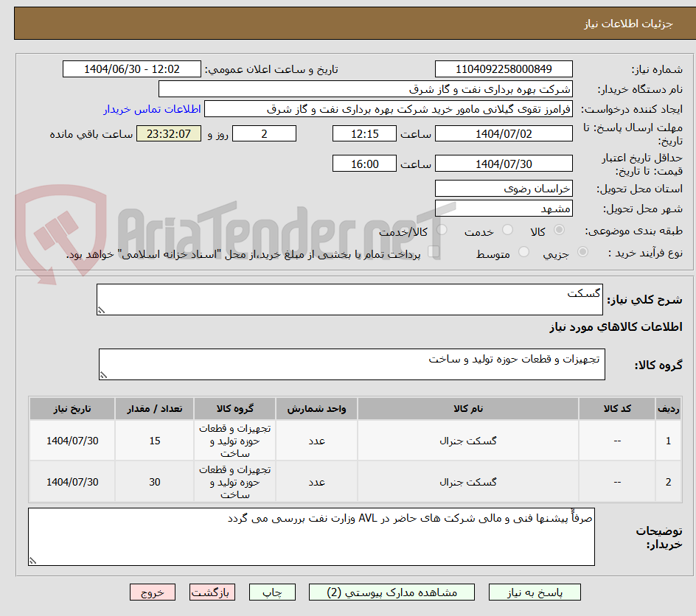Image resolution: width=696 pixels, height=616 pixels.
Task: Click the delivery province خراسان رضوی field
Action: pyautogui.click(x=504, y=189)
